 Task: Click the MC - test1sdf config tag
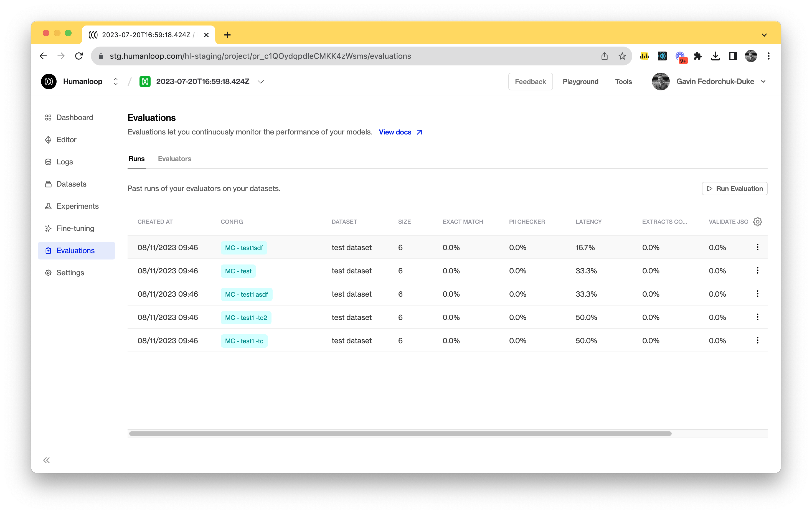tap(244, 248)
